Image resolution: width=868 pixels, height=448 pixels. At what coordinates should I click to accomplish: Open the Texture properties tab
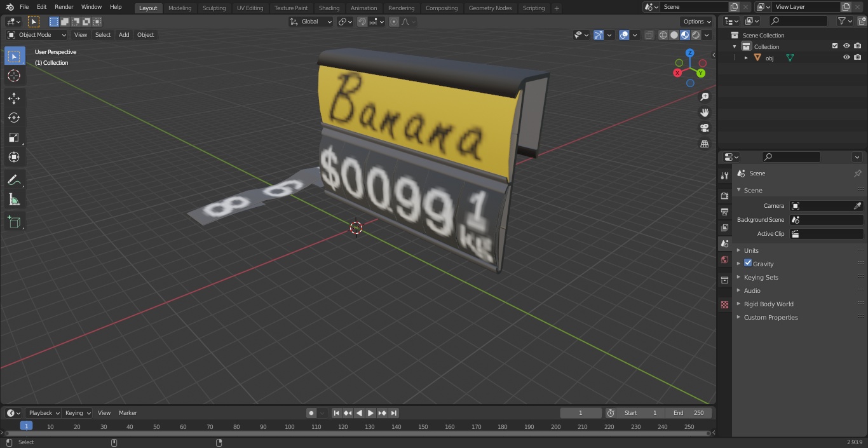tap(724, 305)
